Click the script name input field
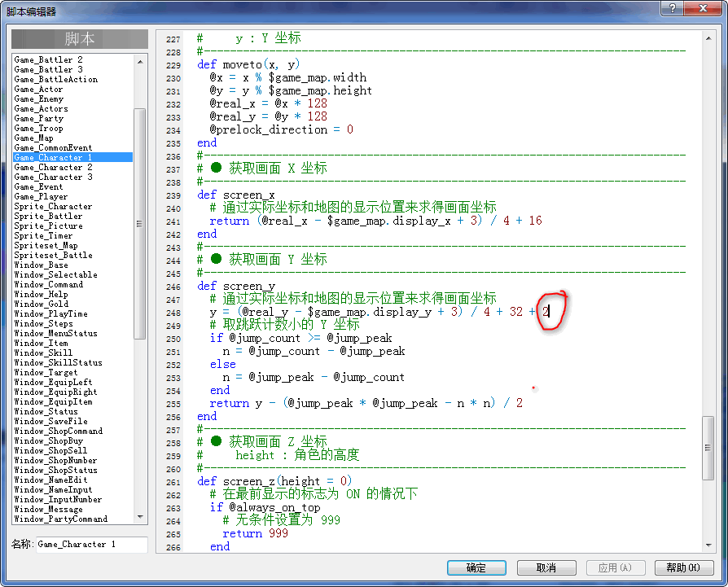728x587 pixels. point(91,545)
